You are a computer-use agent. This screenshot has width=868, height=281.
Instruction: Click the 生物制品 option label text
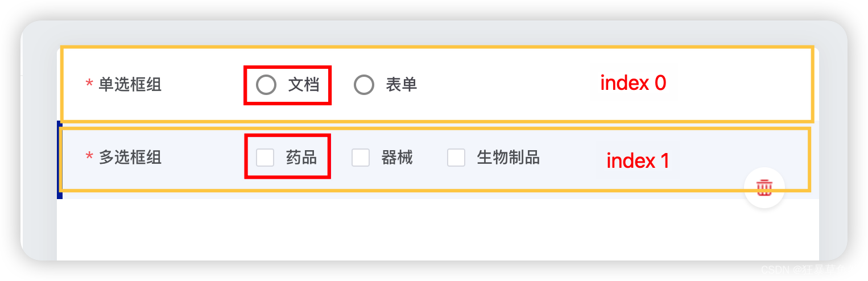[508, 158]
